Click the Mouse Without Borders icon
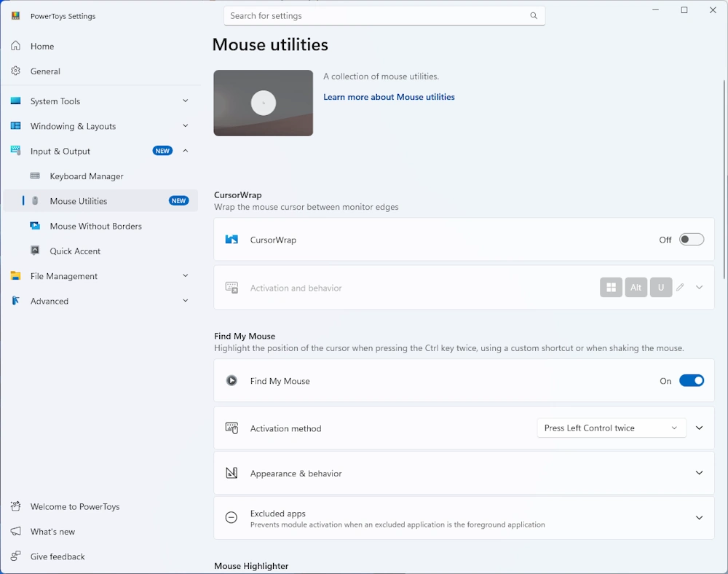728x574 pixels. [35, 226]
